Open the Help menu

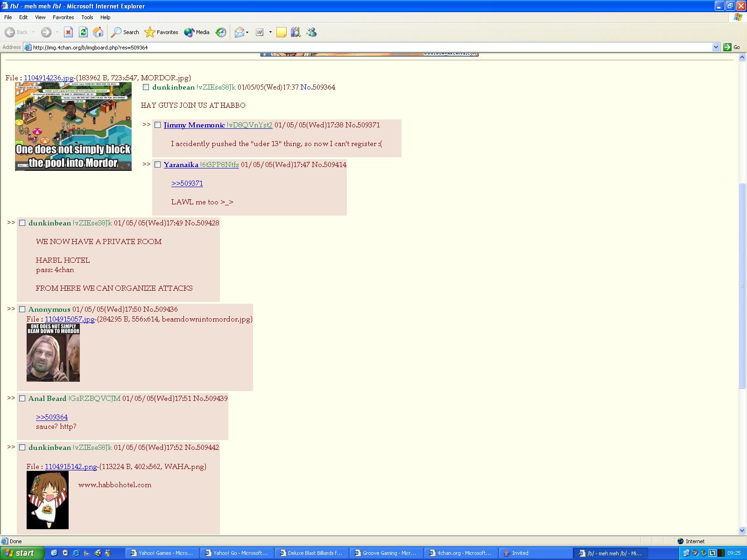[x=106, y=17]
